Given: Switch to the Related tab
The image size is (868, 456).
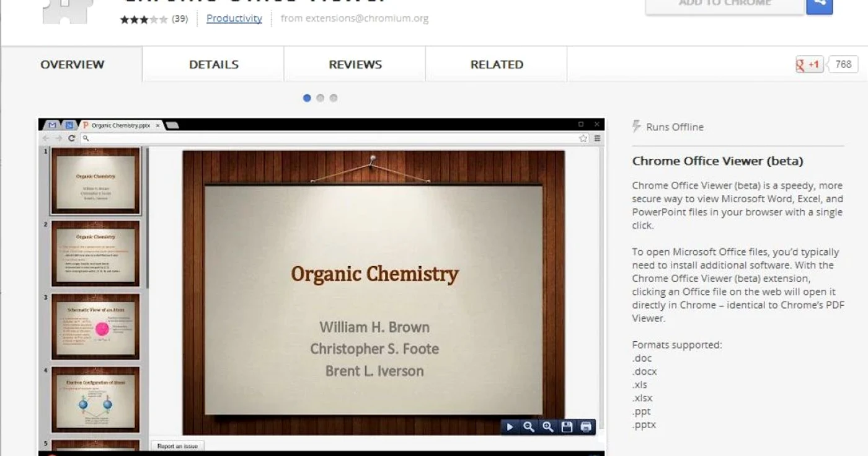Looking at the screenshot, I should (497, 65).
